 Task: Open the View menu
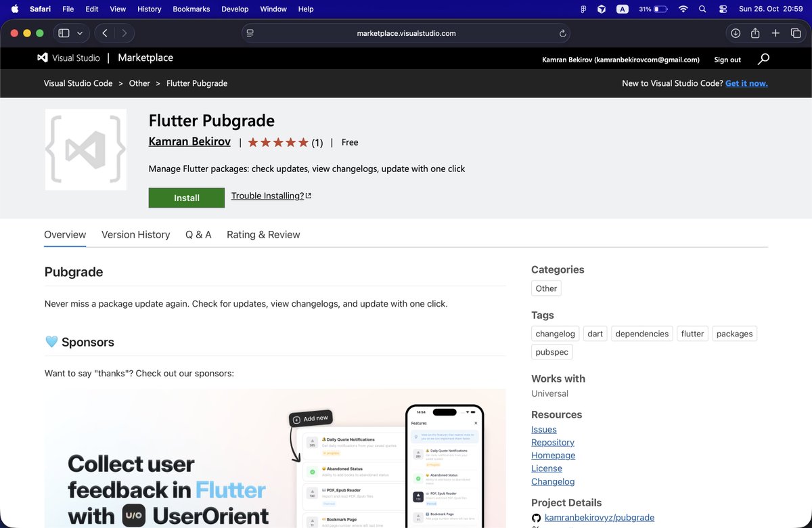pos(118,9)
